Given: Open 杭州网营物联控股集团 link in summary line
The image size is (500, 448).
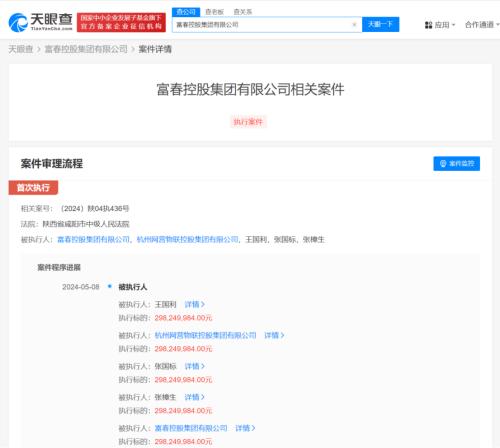Looking at the screenshot, I should click(188, 239).
